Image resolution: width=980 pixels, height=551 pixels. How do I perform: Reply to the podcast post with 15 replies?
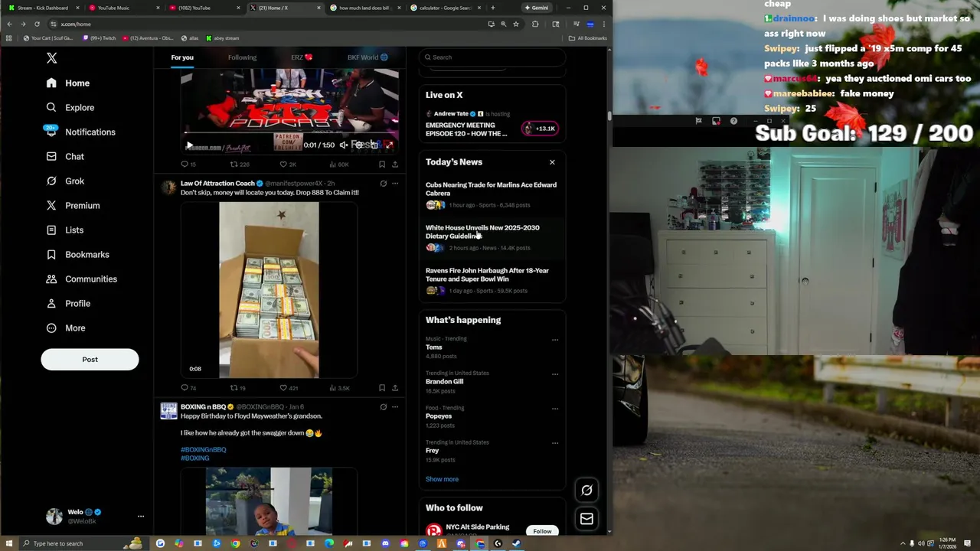[x=188, y=165]
